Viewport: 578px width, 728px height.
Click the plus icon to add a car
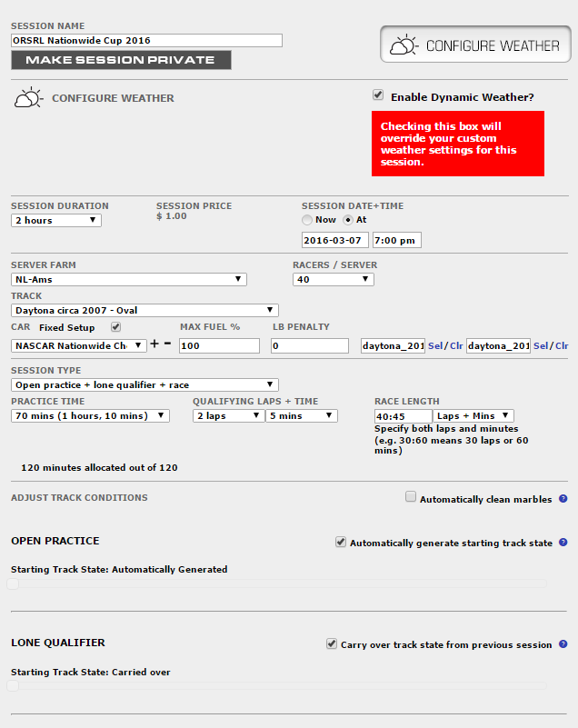154,344
